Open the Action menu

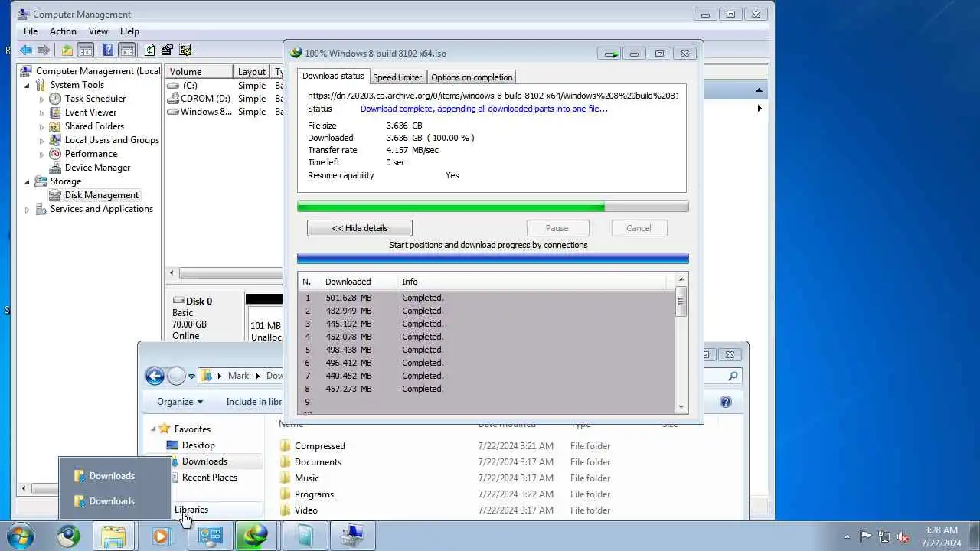click(63, 31)
